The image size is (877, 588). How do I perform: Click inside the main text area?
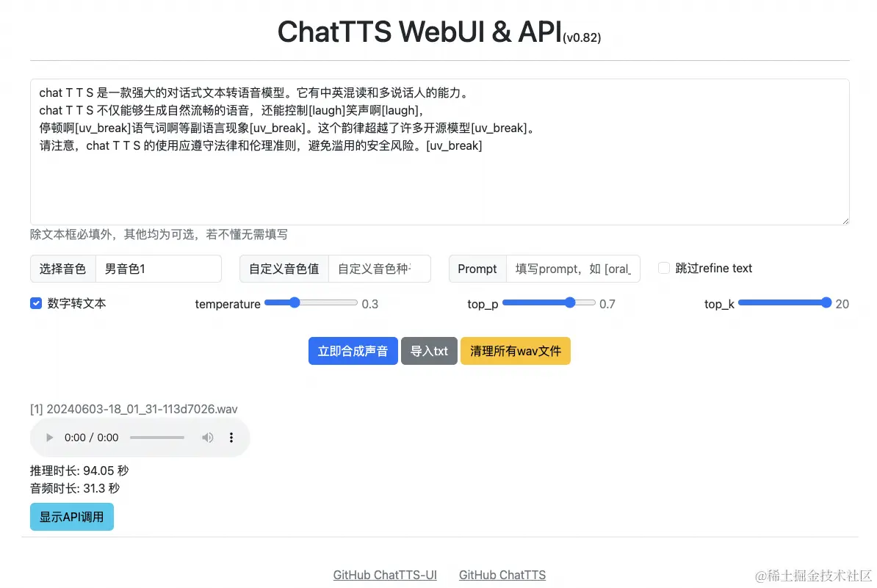(x=440, y=152)
